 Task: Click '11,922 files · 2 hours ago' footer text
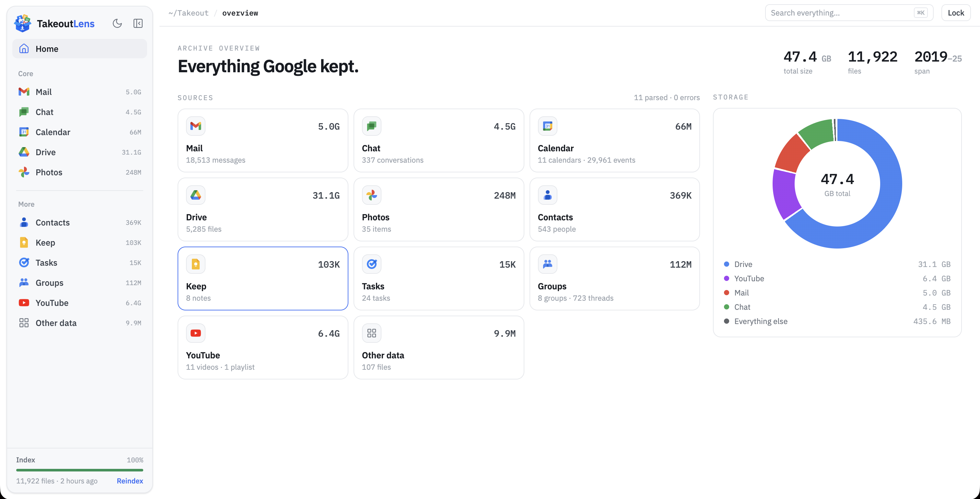tap(57, 481)
